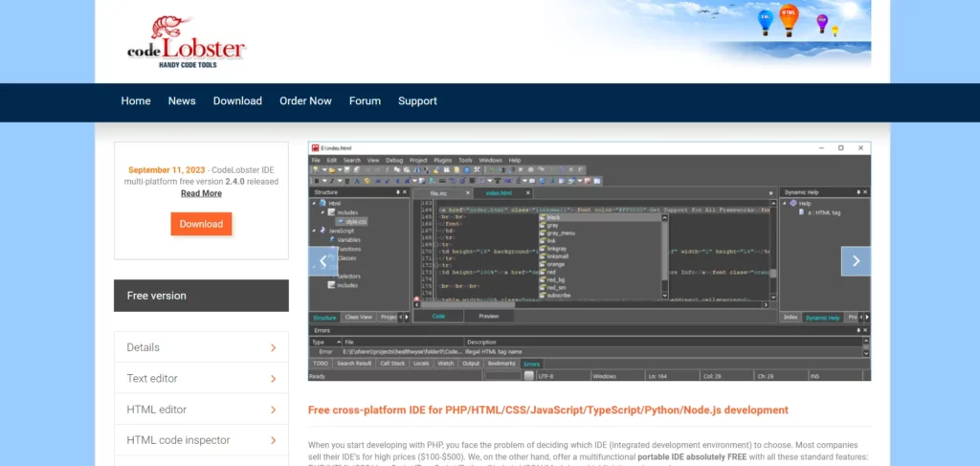Choose linkgray in the autocomplete list
Image resolution: width=980 pixels, height=466 pixels.
[558, 249]
